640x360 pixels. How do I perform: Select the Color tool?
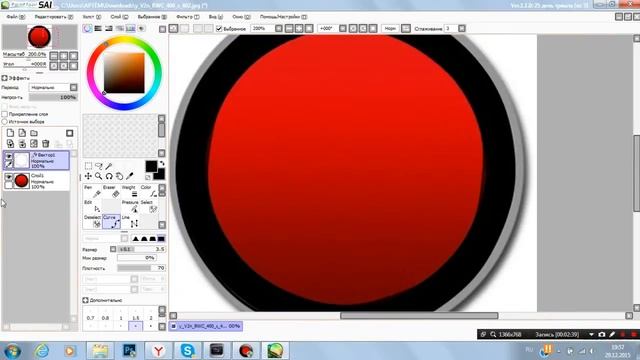pos(149,191)
